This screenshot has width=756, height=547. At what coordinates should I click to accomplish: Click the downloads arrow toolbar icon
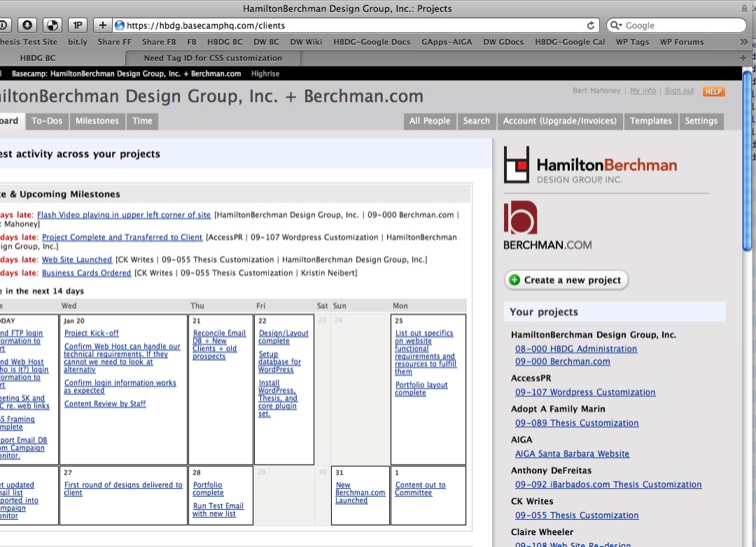click(27, 25)
